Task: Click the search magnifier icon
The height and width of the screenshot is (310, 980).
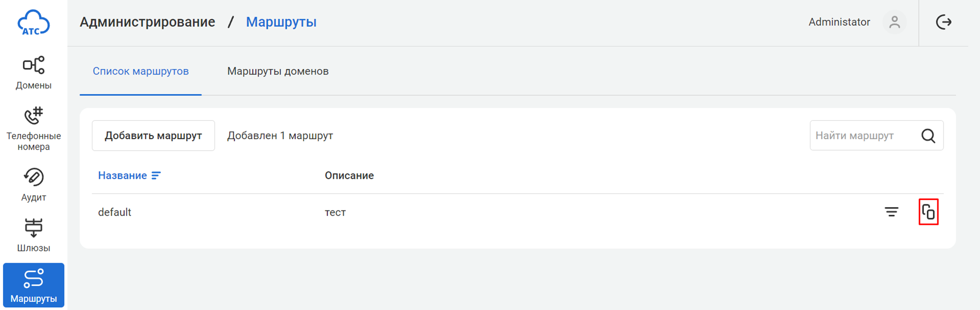Action: coord(928,136)
